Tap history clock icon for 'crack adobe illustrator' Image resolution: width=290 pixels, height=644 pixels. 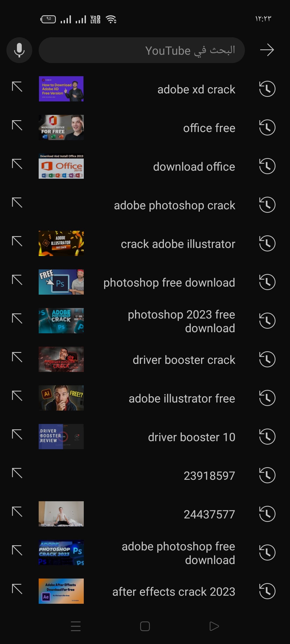pos(267,243)
